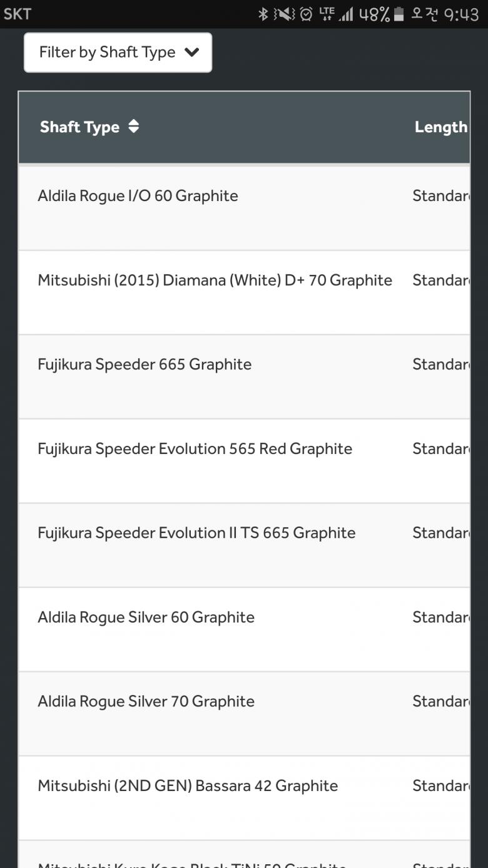Tap the battery icon in status bar
Screen dimensions: 488x868
(399, 14)
